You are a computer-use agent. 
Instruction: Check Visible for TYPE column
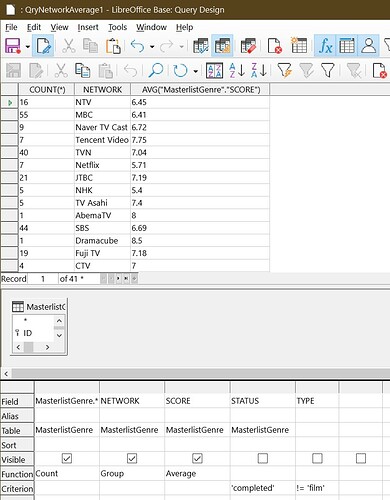[317, 459]
